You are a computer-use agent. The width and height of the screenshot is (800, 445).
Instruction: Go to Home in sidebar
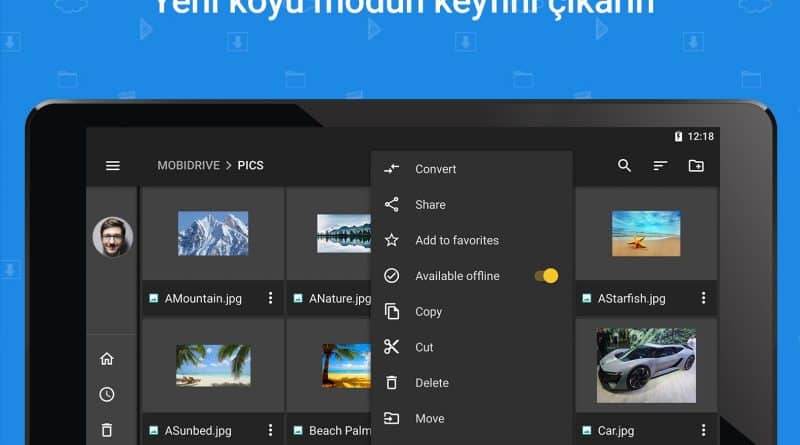click(x=107, y=359)
